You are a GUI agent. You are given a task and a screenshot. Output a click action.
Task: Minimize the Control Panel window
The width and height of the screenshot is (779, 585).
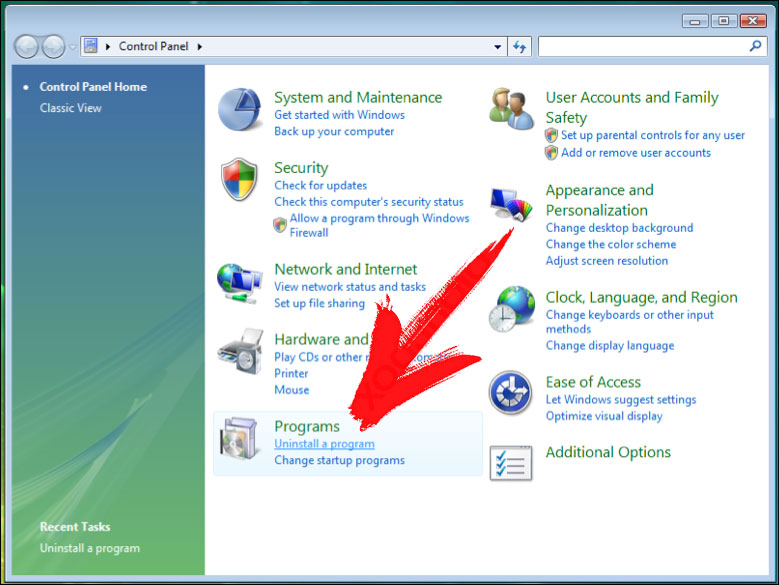[696, 21]
